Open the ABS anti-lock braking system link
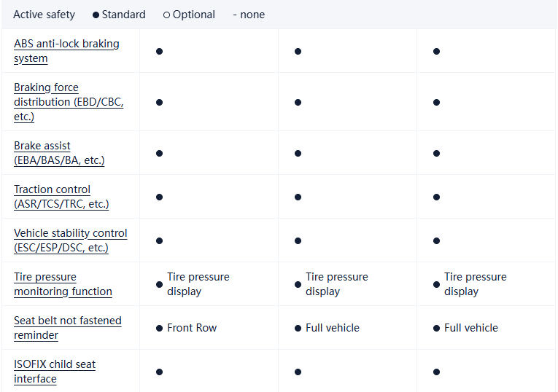Viewport: 558px width, 392px height. click(66, 51)
